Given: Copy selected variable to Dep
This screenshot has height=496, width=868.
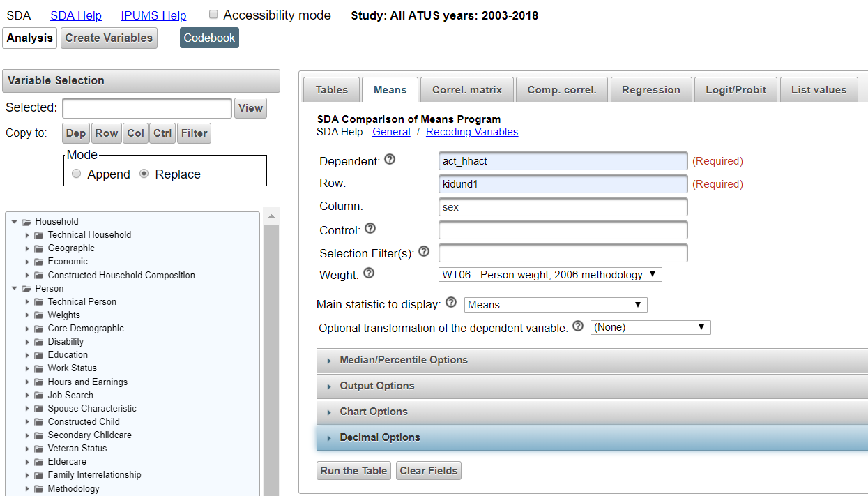Looking at the screenshot, I should (x=76, y=133).
